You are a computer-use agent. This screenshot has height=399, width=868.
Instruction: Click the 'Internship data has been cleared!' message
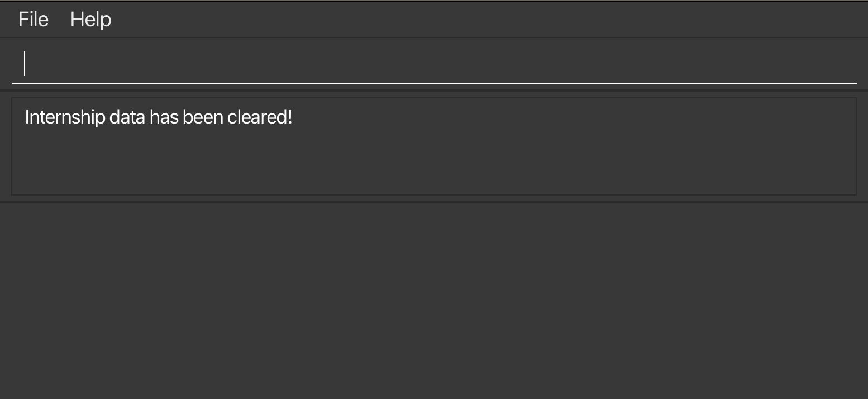tap(159, 117)
